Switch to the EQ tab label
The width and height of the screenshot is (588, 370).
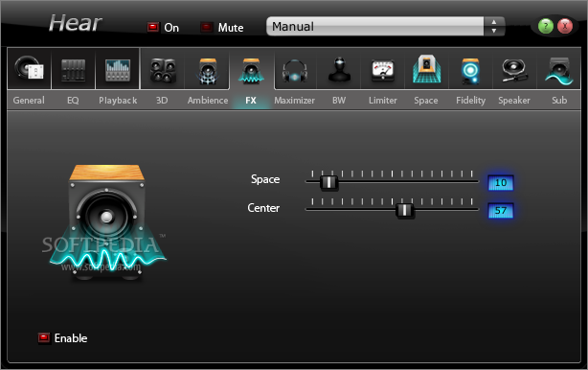[x=73, y=101]
